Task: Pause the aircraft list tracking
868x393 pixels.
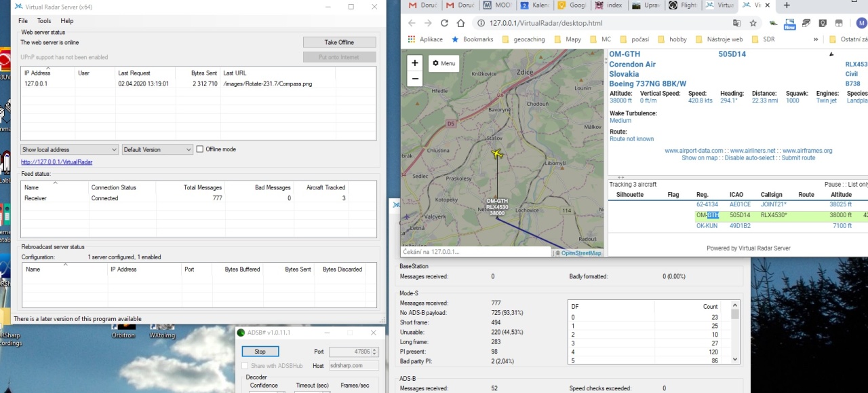Action: point(833,185)
